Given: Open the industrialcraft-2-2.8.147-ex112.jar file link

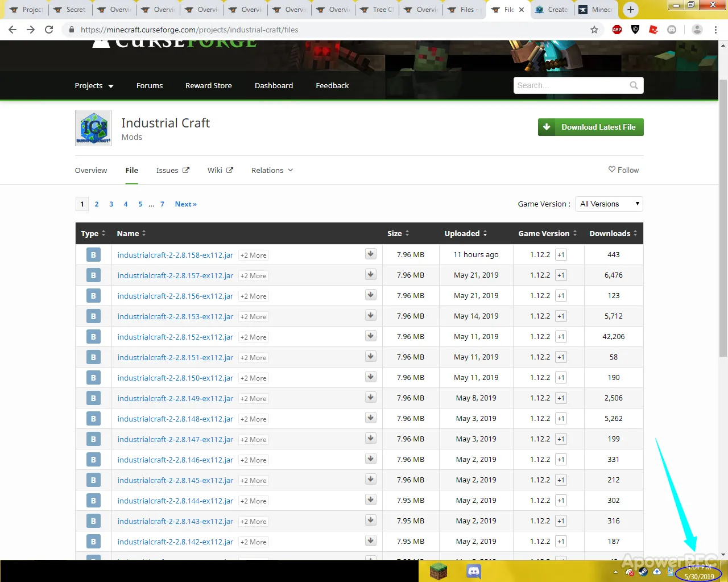Looking at the screenshot, I should 175,439.
